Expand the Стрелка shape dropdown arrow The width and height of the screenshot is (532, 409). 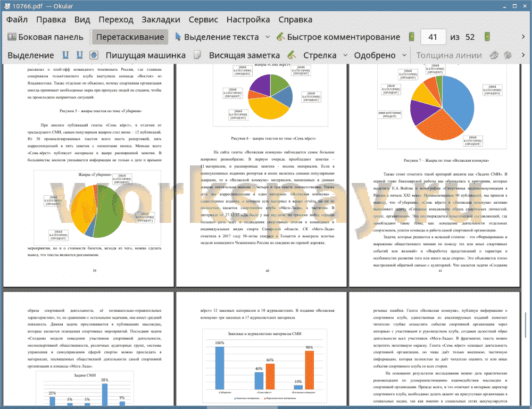[x=345, y=55]
